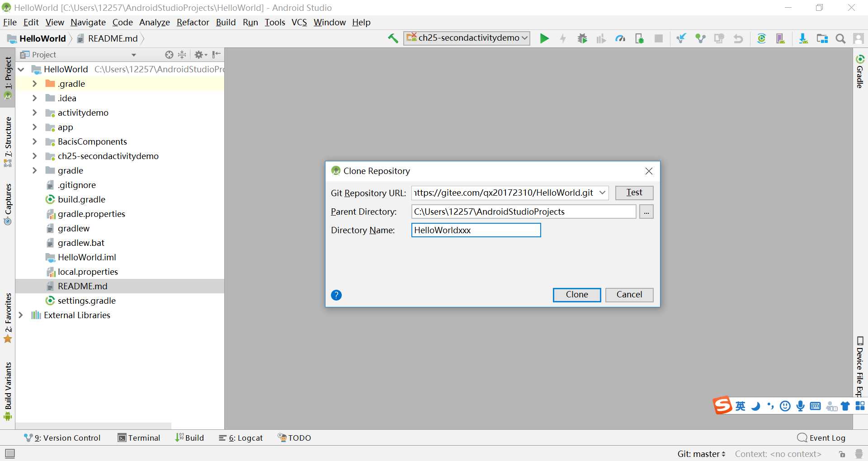This screenshot has width=868, height=461.
Task: Expand the .gradle folder
Action: pos(34,84)
